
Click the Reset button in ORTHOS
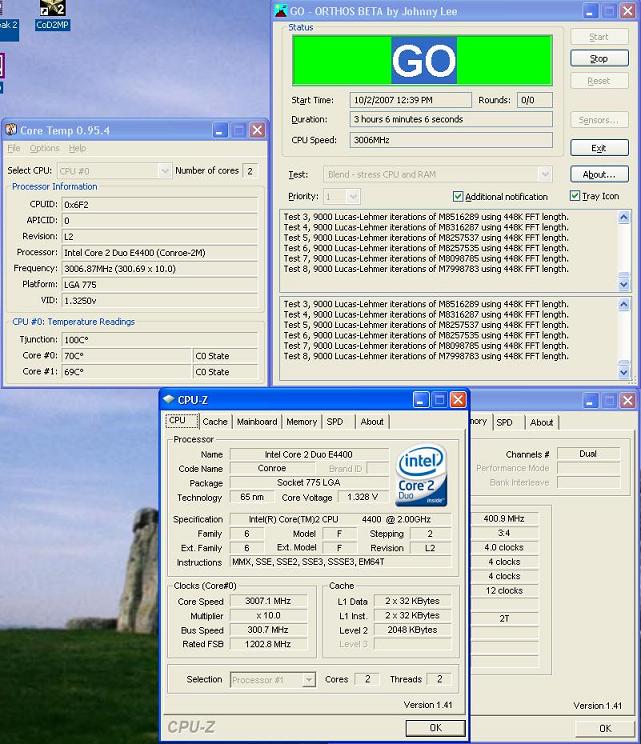point(599,81)
